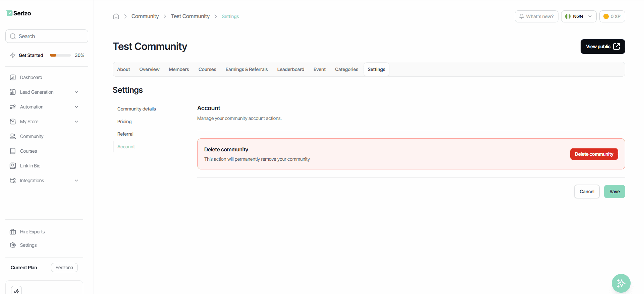Open the Members tab

click(179, 69)
